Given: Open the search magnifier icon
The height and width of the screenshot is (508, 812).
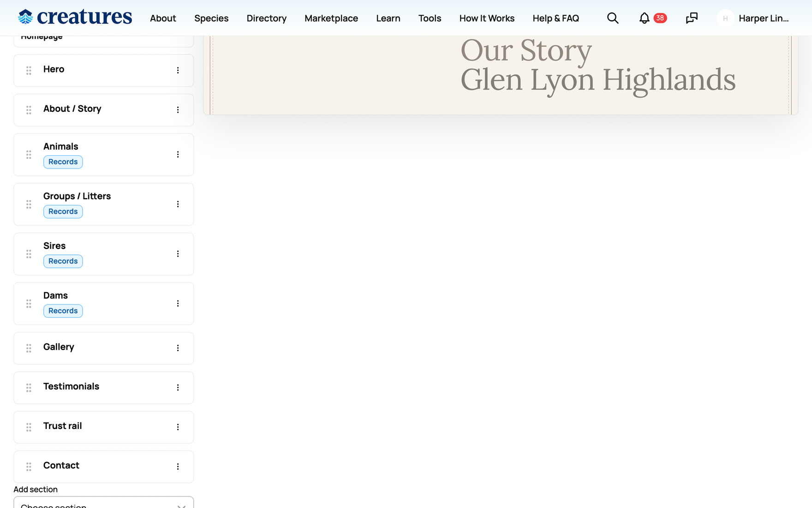Looking at the screenshot, I should click(613, 18).
